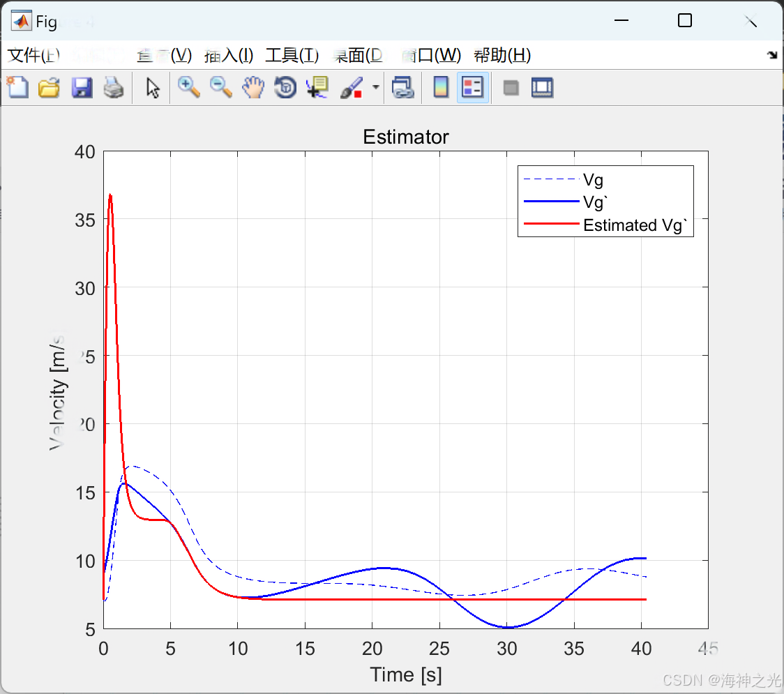Click the Show Plot Tools icon
784x694 pixels.
pyautogui.click(x=542, y=87)
